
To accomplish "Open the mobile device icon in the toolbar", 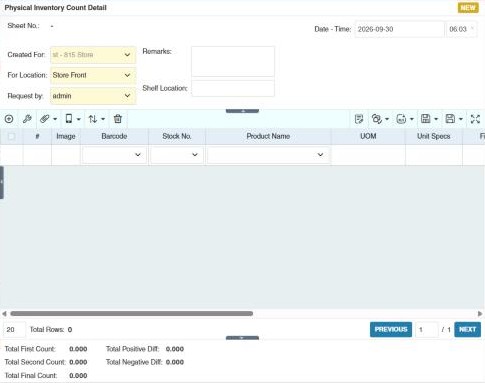I will click(x=69, y=119).
